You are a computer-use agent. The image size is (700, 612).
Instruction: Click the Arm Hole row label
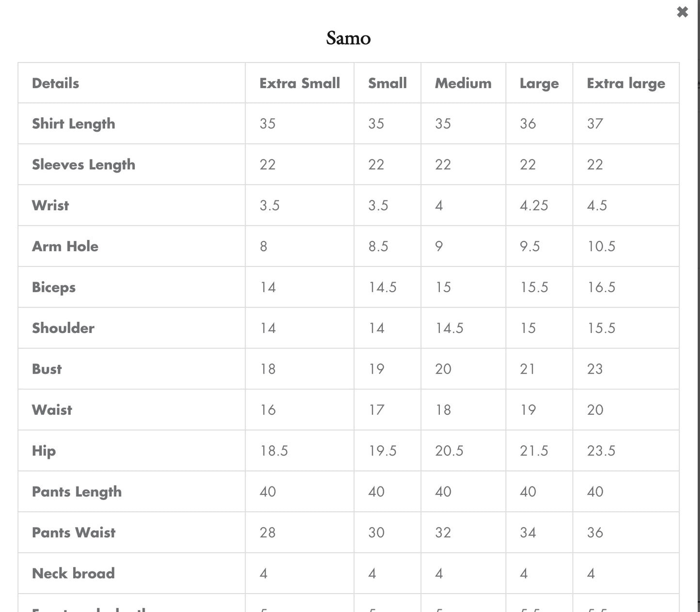[x=65, y=246]
